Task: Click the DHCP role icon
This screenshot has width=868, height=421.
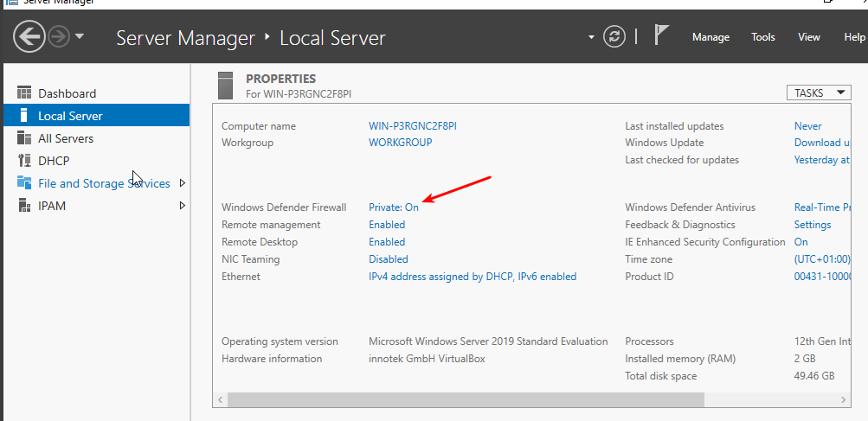Action: coord(24,161)
